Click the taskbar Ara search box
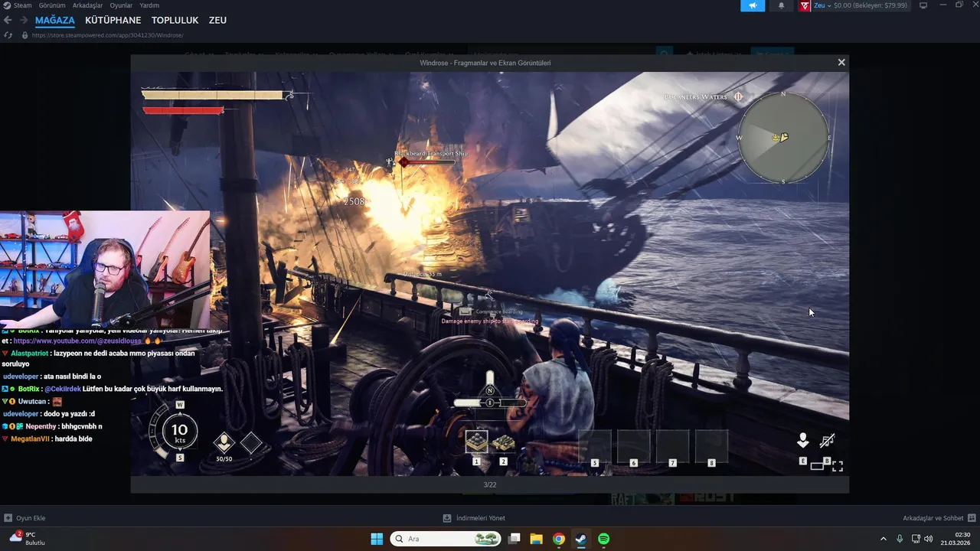The image size is (980, 551). (447, 539)
